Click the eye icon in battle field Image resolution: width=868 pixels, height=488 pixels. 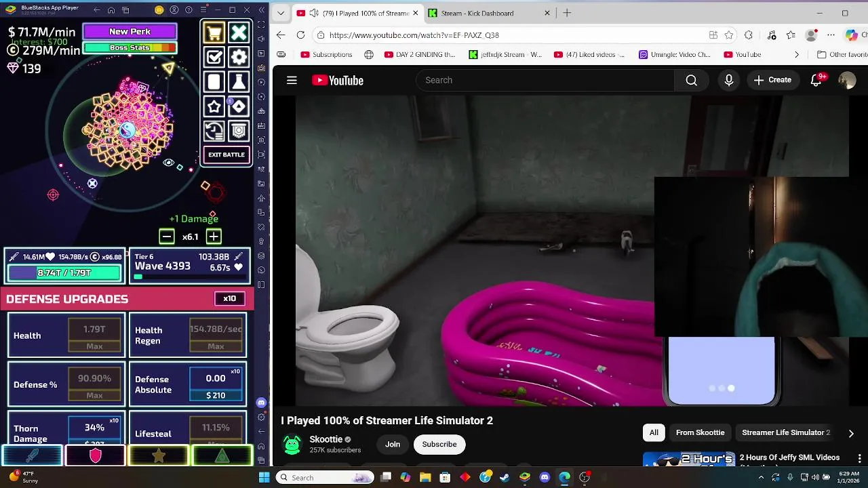click(168, 163)
